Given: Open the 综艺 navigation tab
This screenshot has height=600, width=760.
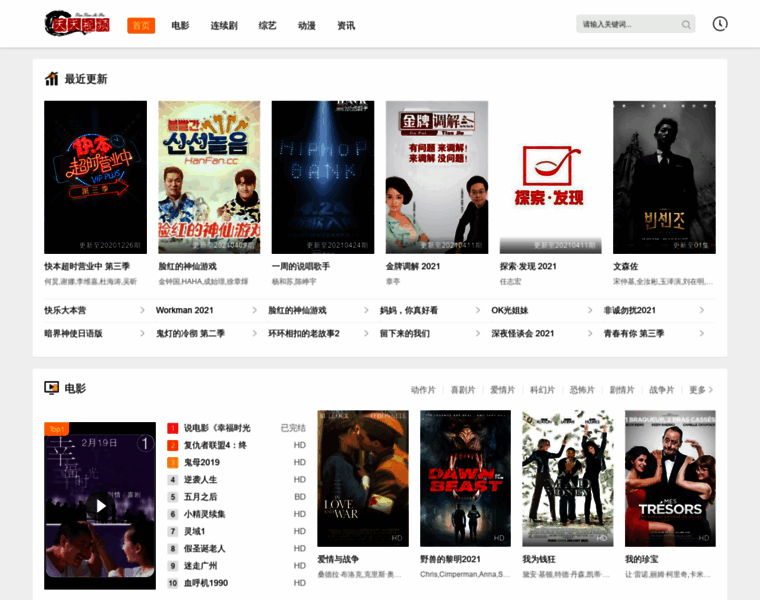Looking at the screenshot, I should pos(268,26).
